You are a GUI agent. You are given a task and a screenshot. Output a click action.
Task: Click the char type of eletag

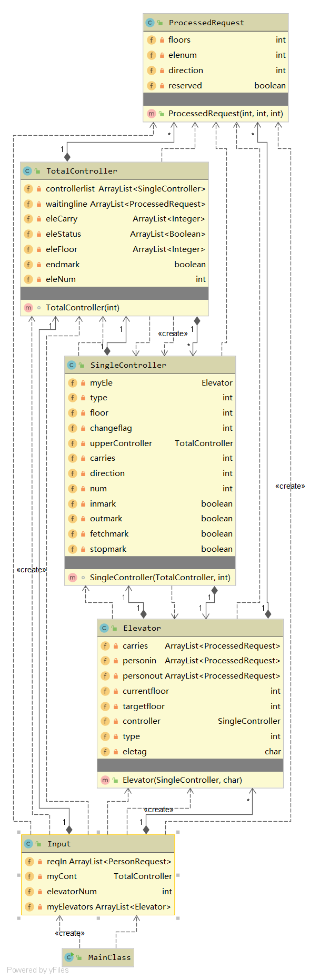click(x=273, y=752)
